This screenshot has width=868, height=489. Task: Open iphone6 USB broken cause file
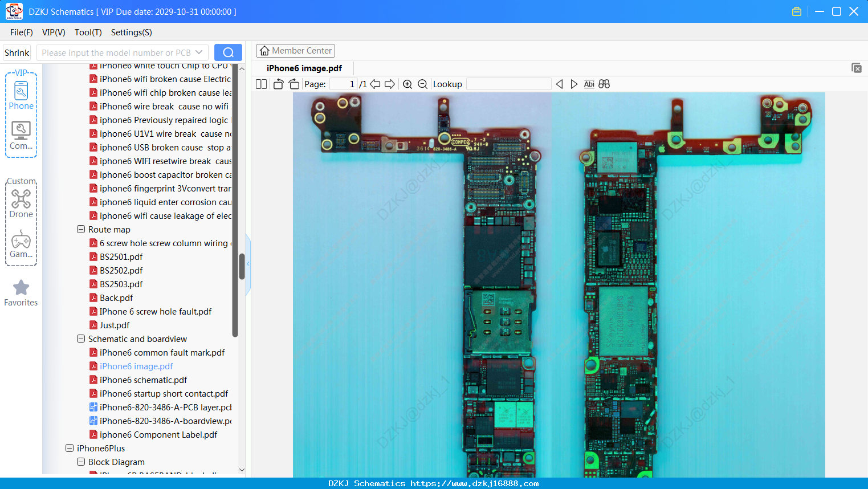coord(161,148)
